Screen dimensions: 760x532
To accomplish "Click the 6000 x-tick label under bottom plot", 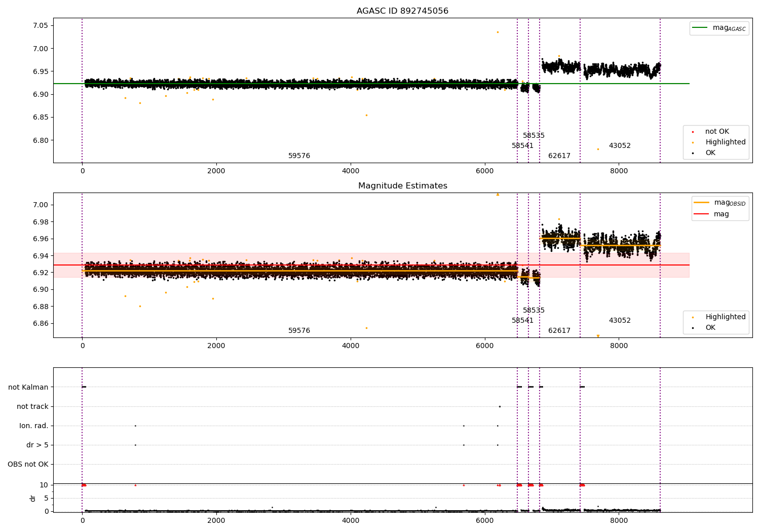I will point(485,521).
